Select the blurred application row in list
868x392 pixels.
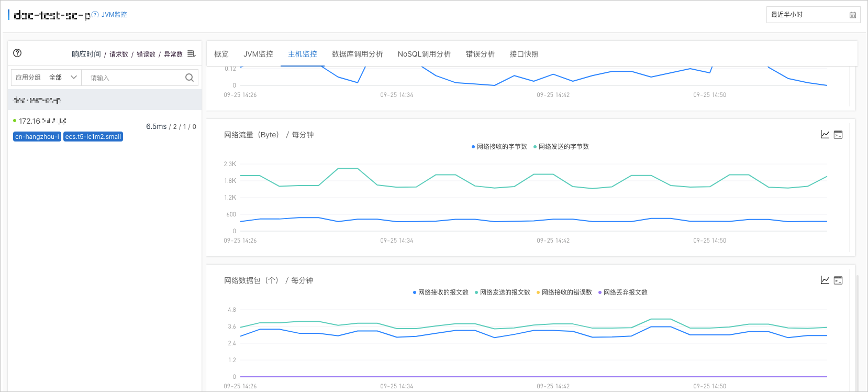[x=105, y=100]
